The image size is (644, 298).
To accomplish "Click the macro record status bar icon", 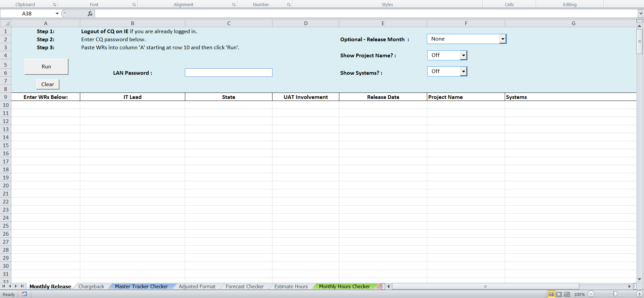I will pyautogui.click(x=24, y=294).
